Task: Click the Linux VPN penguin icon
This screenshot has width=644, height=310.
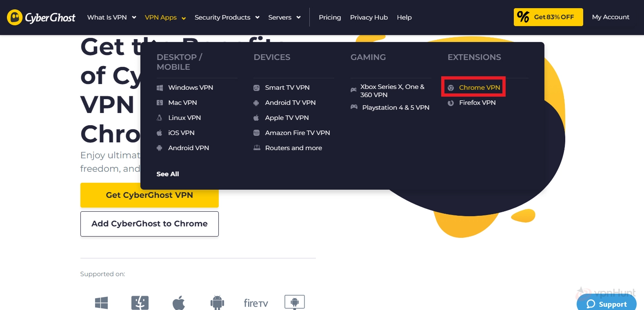Action: pos(160,118)
